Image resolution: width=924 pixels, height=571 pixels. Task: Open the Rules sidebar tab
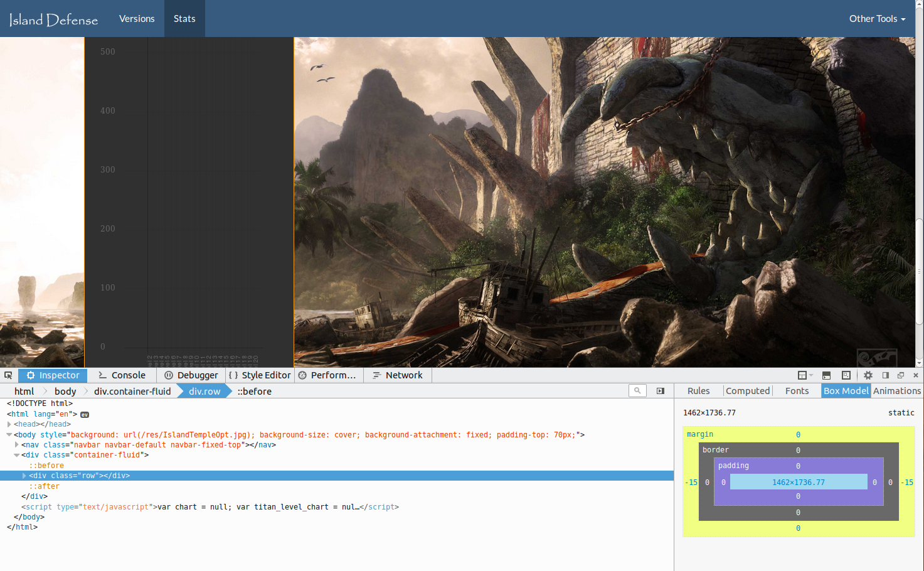tap(698, 391)
